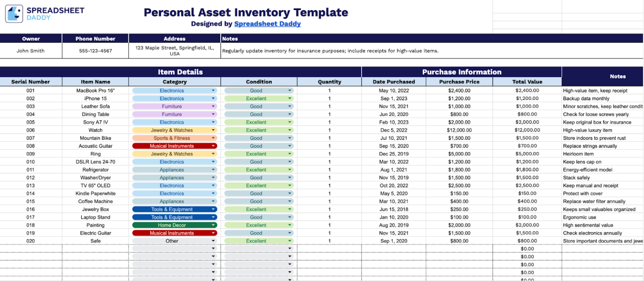The image size is (644, 281).
Task: Click the Home Decor category badge for Painting
Action: pos(172,225)
